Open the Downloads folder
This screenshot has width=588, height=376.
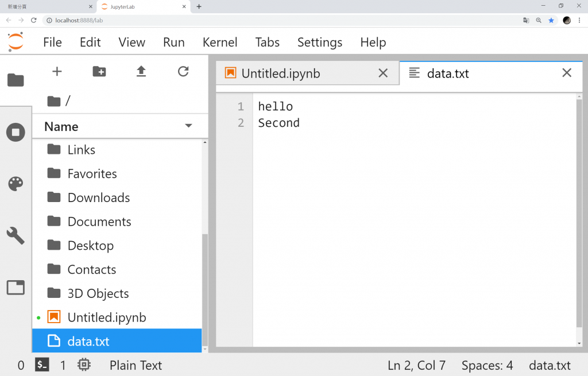(99, 197)
